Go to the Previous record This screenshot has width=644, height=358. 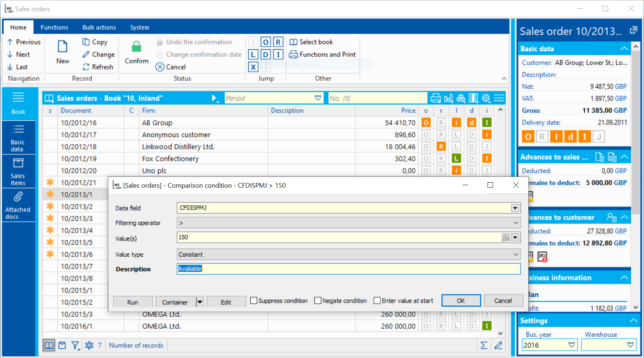pyautogui.click(x=24, y=42)
